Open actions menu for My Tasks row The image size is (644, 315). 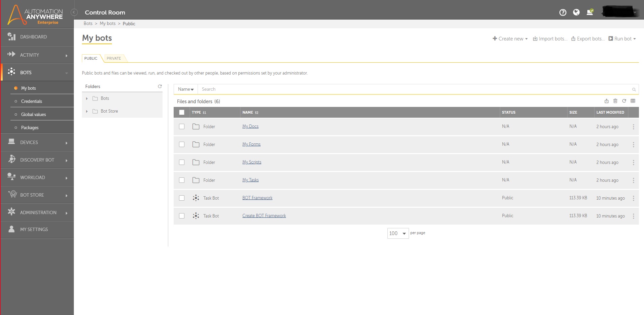click(634, 180)
